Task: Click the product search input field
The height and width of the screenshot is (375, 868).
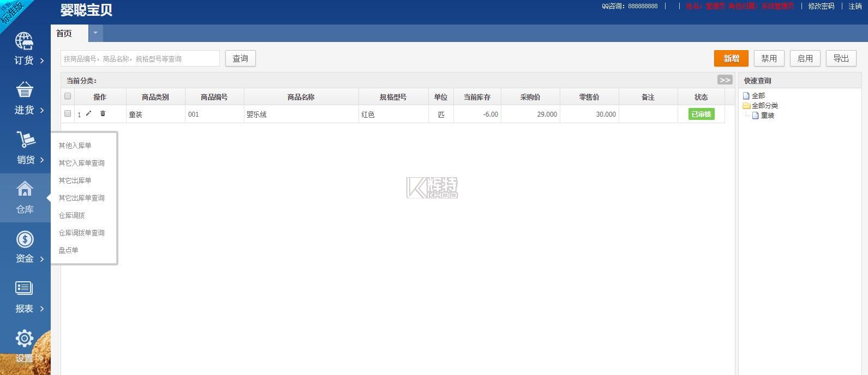Action: [140, 58]
